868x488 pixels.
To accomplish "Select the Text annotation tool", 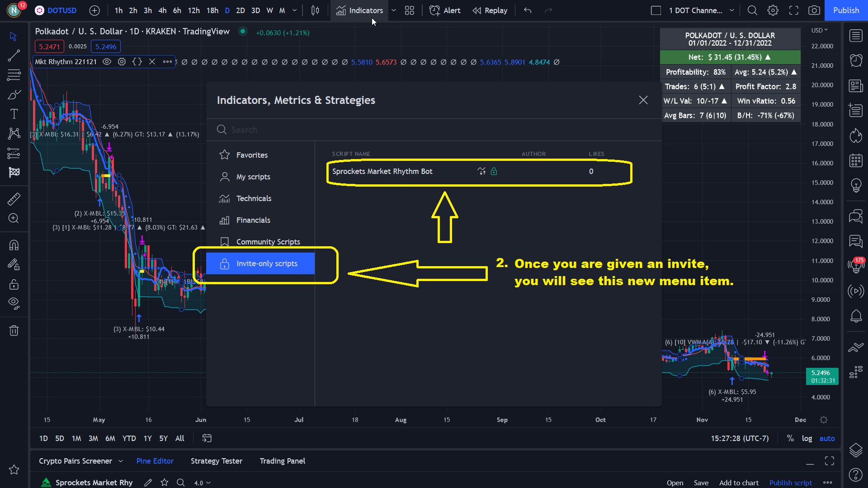I will pyautogui.click(x=14, y=114).
